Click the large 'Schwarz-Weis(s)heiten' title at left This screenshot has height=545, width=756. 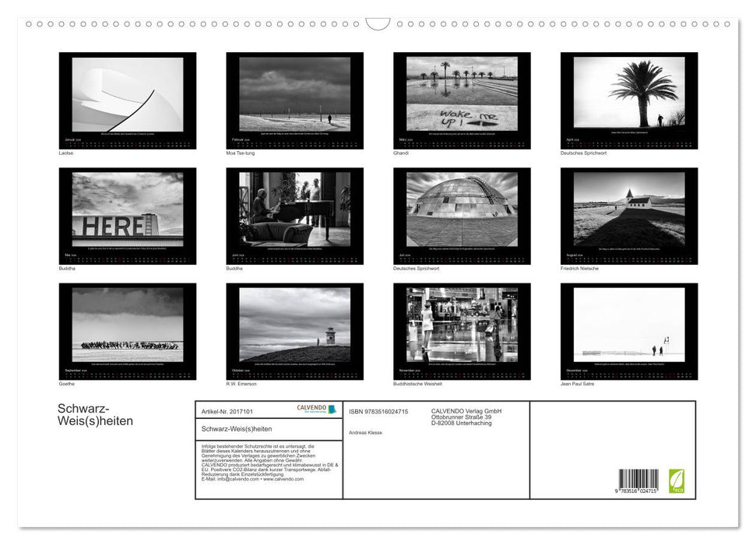95,416
